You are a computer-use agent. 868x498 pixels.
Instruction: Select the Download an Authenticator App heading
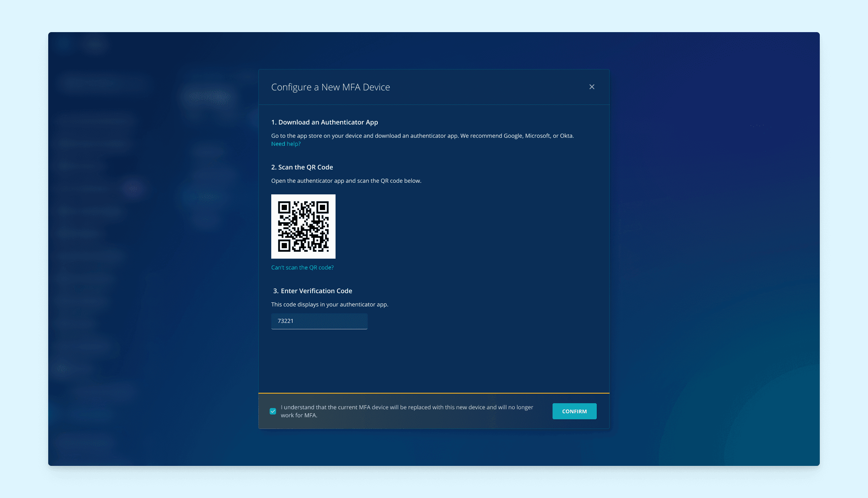coord(324,122)
